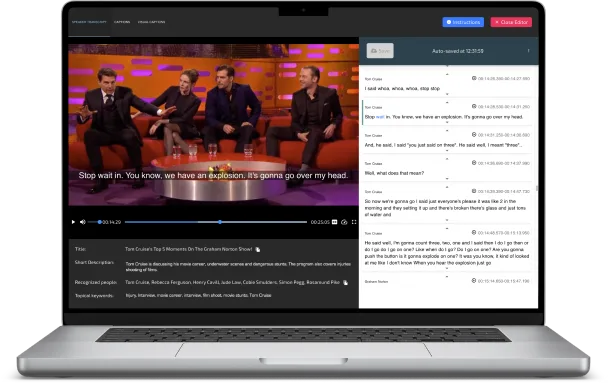
Task: Seek along the video progress bar
Action: coord(216,222)
